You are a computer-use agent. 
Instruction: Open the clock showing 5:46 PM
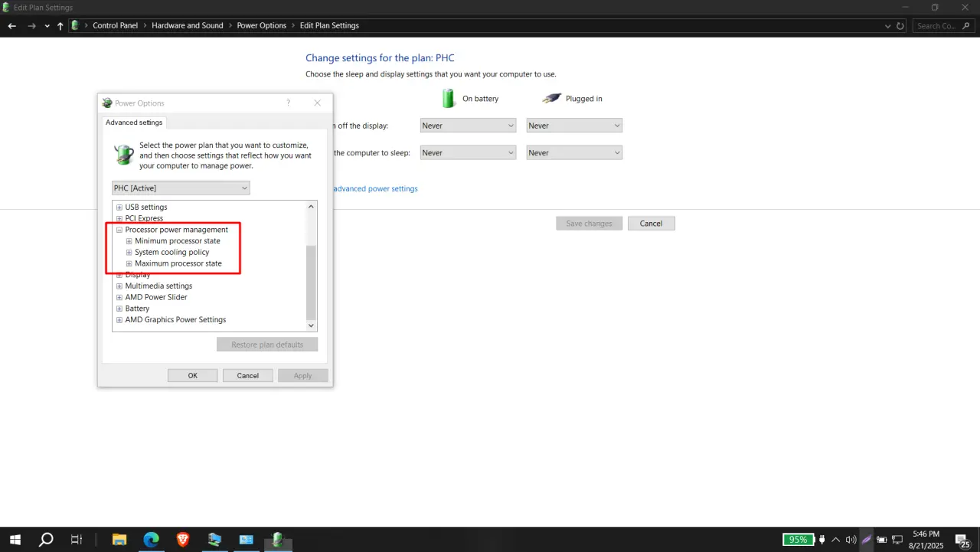pos(926,540)
